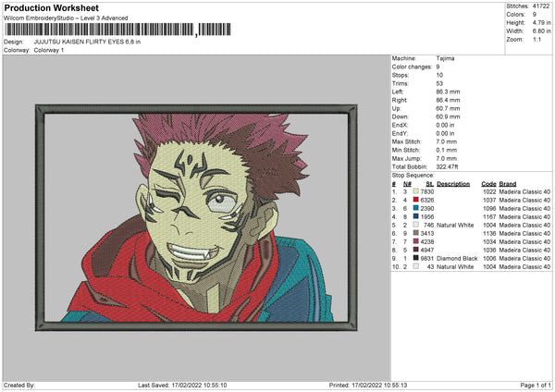Click the 'Max Jump:' label
Image resolution: width=555 pixels, height=392 pixels.
407,158
